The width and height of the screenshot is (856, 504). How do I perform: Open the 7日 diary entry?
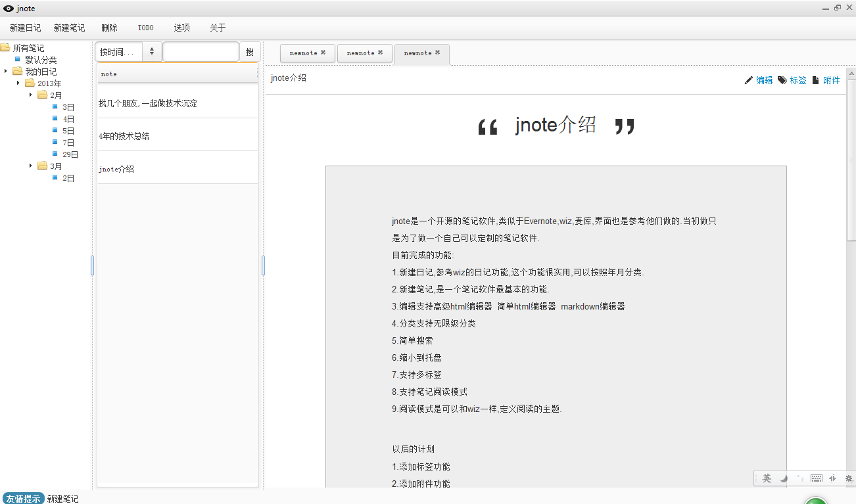68,143
